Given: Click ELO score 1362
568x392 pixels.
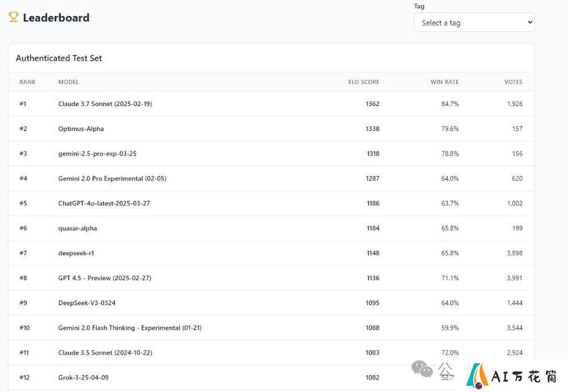Looking at the screenshot, I should 373,104.
